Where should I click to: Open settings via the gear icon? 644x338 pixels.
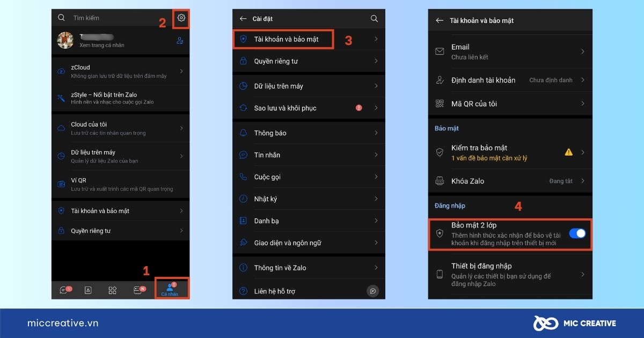click(181, 18)
